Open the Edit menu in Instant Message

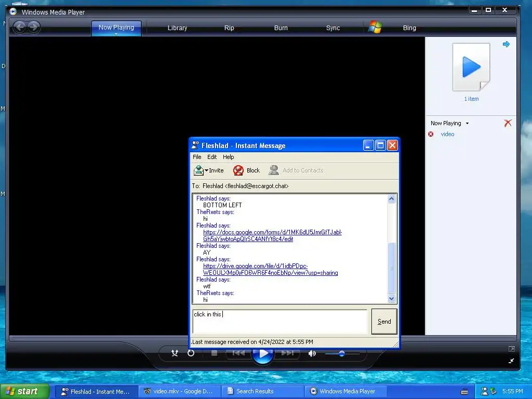coord(212,157)
